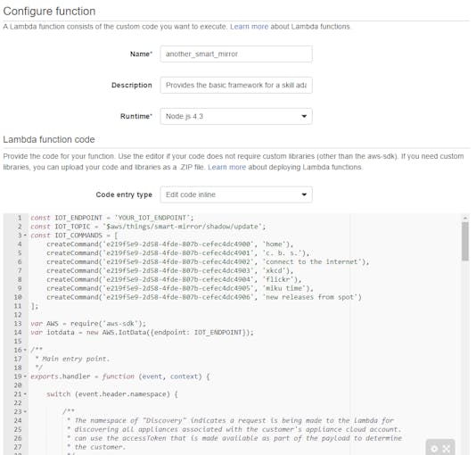Click Learn more about Lambda functions link
476x455 pixels.
click(249, 27)
